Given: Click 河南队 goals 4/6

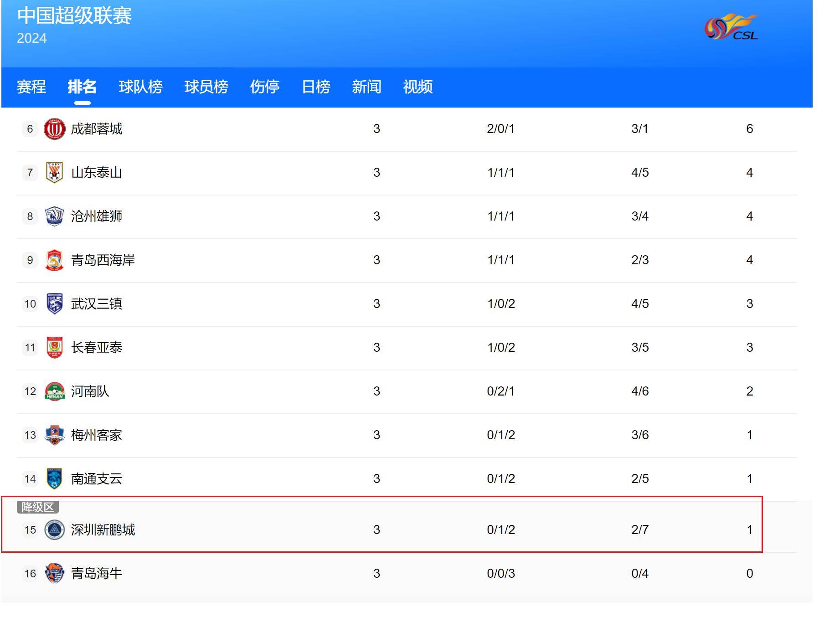Looking at the screenshot, I should [x=640, y=391].
